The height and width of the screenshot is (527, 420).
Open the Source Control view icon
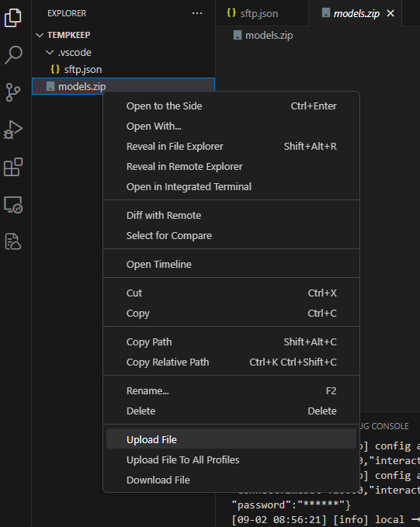pyautogui.click(x=13, y=92)
